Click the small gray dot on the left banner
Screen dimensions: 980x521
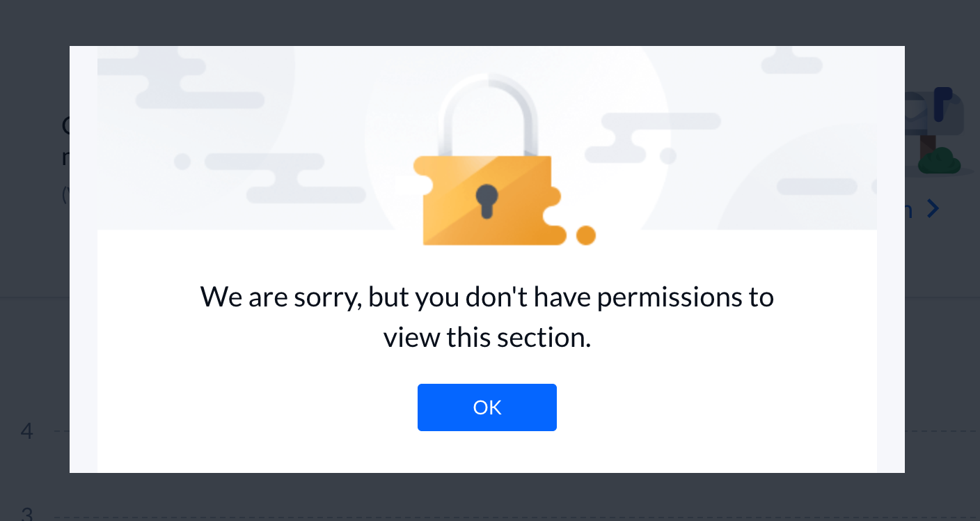pyautogui.click(x=182, y=162)
